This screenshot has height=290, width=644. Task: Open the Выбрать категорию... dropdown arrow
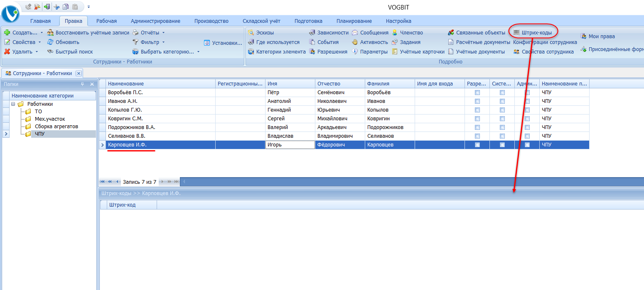[x=198, y=52]
